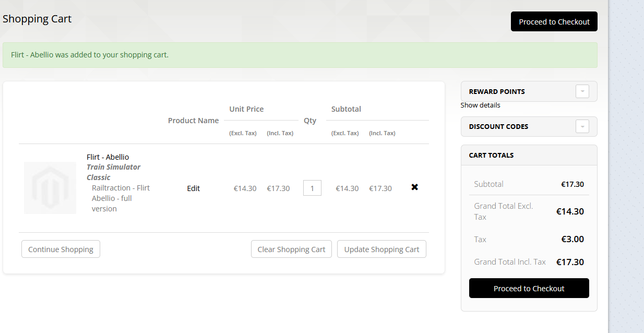This screenshot has width=644, height=333.
Task: Click Continue Shopping button
Action: (61, 249)
